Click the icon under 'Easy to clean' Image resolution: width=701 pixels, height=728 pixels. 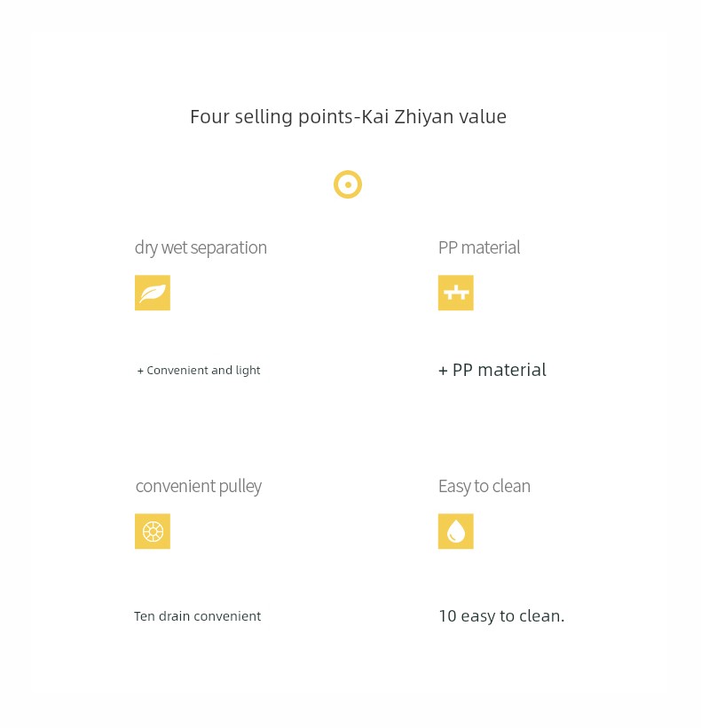pos(456,531)
